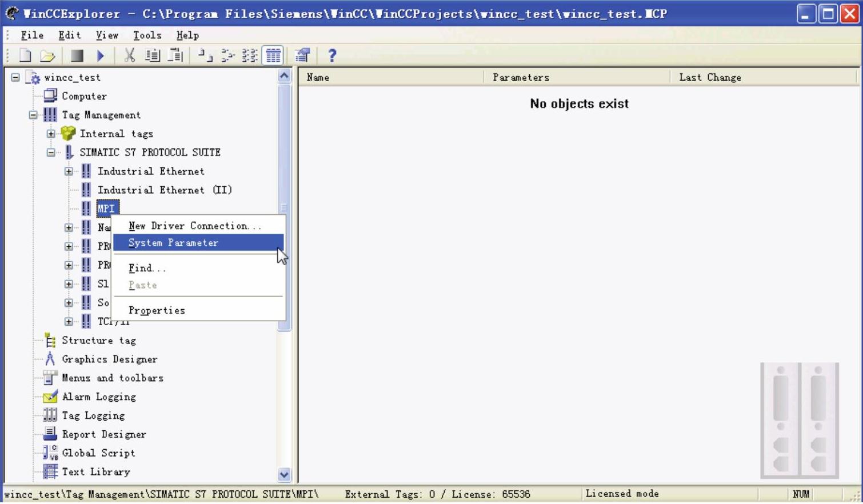Select System Parameter in the context menu
This screenshot has height=504, width=863.
(x=198, y=243)
